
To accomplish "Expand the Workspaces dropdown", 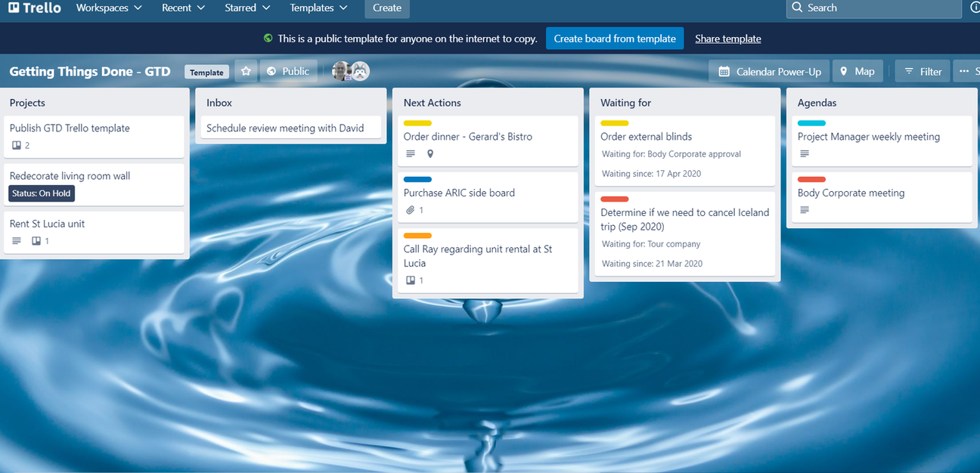I will (108, 8).
